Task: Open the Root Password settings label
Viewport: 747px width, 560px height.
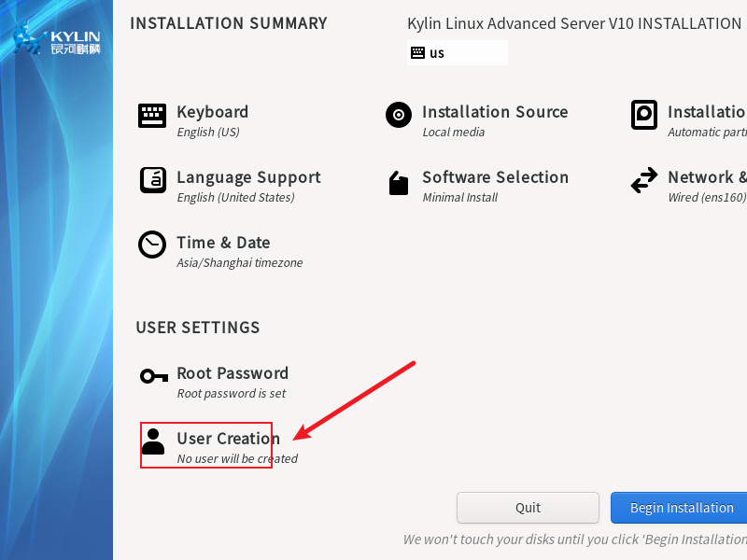Action: pos(233,373)
